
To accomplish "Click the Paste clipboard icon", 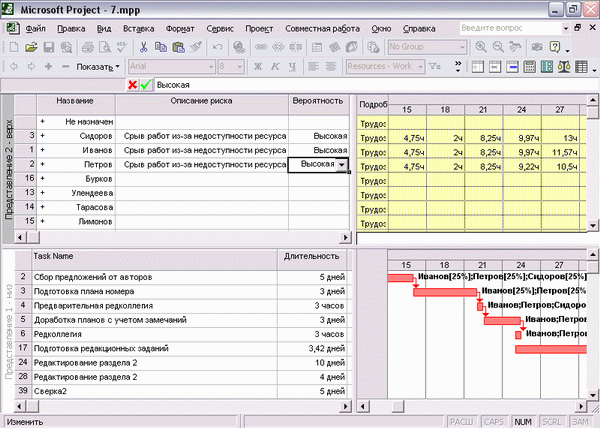I will (178, 47).
